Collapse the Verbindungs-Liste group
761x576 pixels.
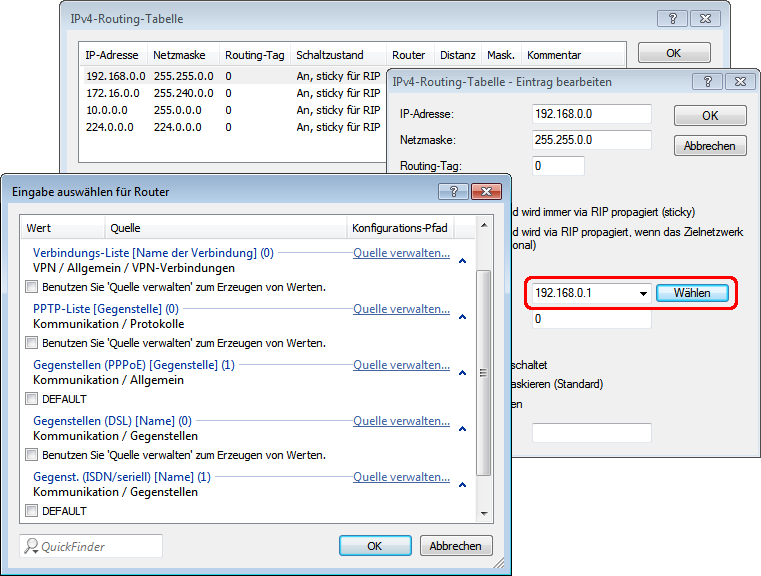pos(462,261)
